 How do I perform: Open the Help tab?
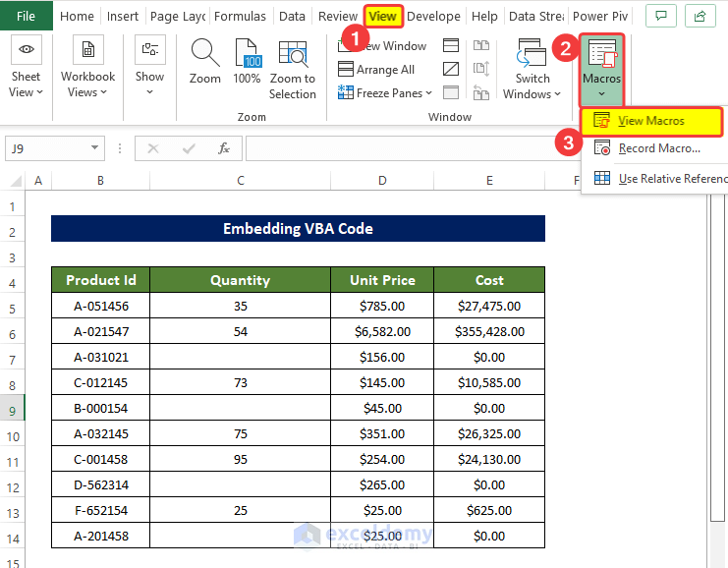[x=484, y=17]
